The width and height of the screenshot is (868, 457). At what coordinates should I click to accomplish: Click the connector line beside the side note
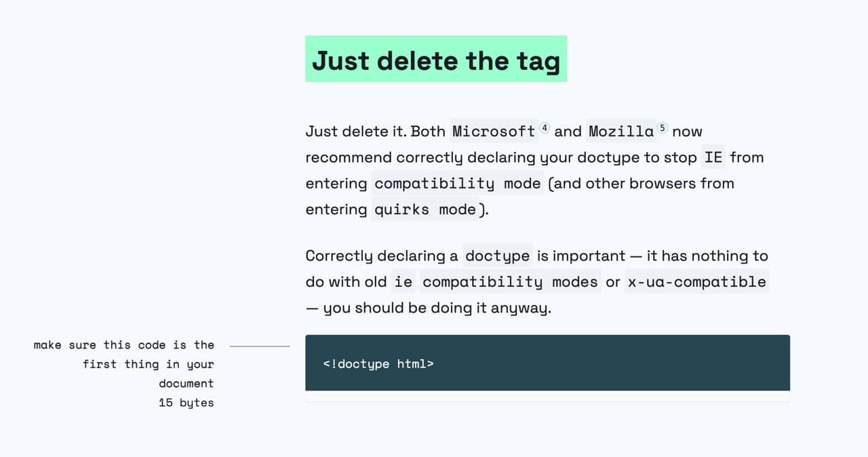click(x=260, y=346)
